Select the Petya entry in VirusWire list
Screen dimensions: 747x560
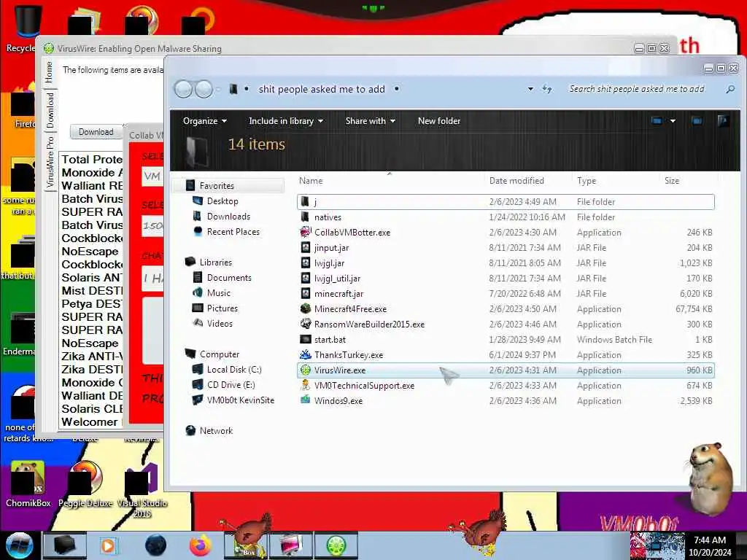pos(91,304)
